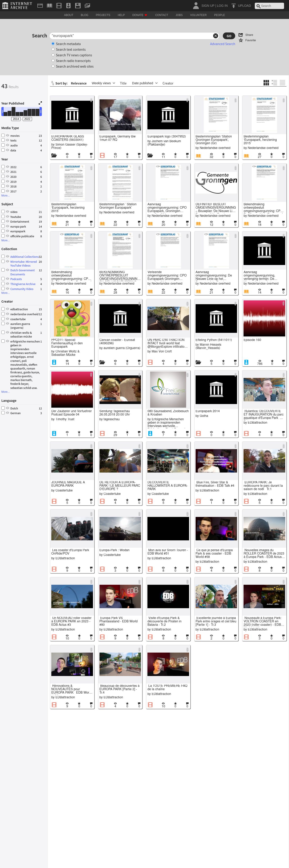Click views eye icon on Cancan coaster card
Image resolution: width=289 pixels, height=868 pixels.
coord(115,361)
